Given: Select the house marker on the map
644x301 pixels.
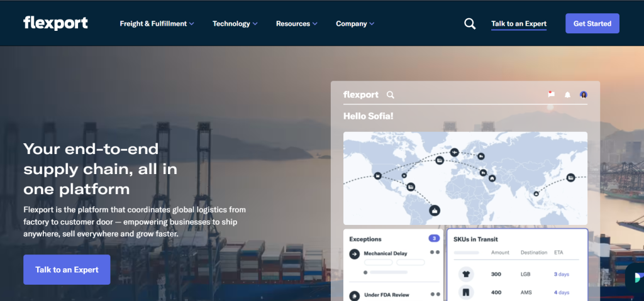Looking at the screenshot, I should click(492, 178).
